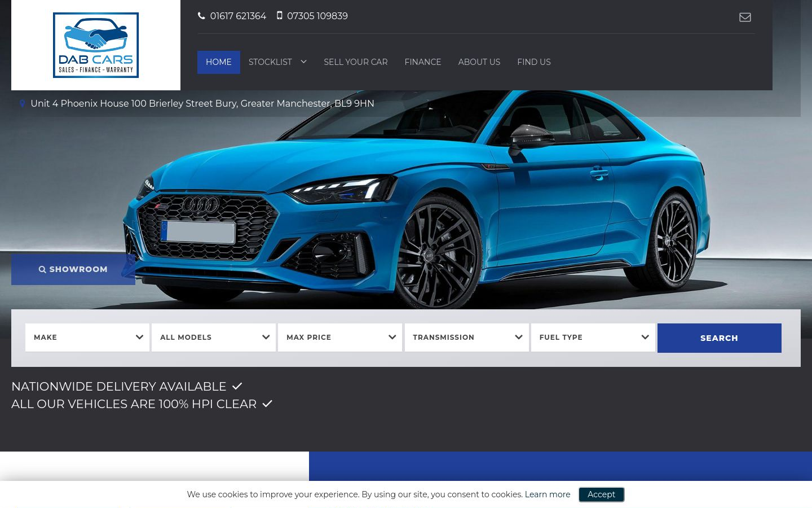Screen dimensions: 812x508
Task: Open the Finance menu item
Action: click(x=423, y=62)
